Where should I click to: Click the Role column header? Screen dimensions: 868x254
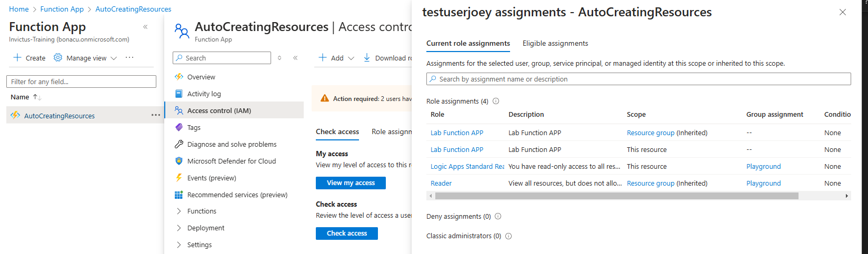coord(437,114)
